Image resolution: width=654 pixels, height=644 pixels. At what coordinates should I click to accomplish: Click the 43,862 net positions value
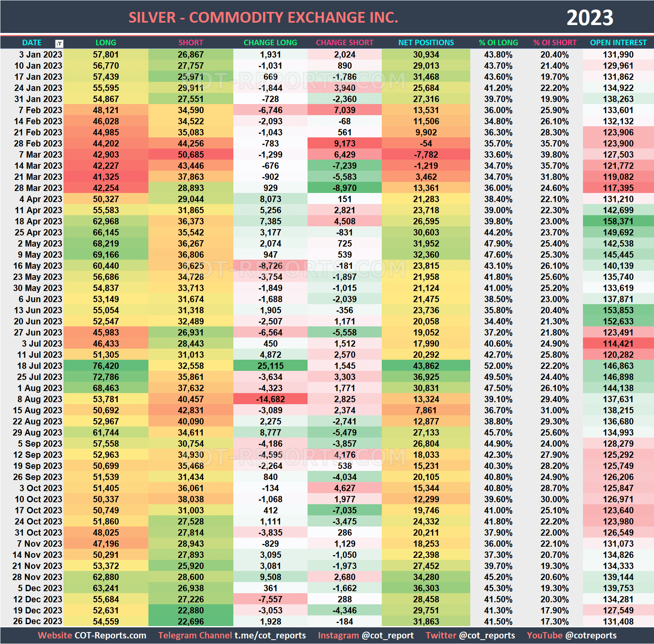click(425, 366)
